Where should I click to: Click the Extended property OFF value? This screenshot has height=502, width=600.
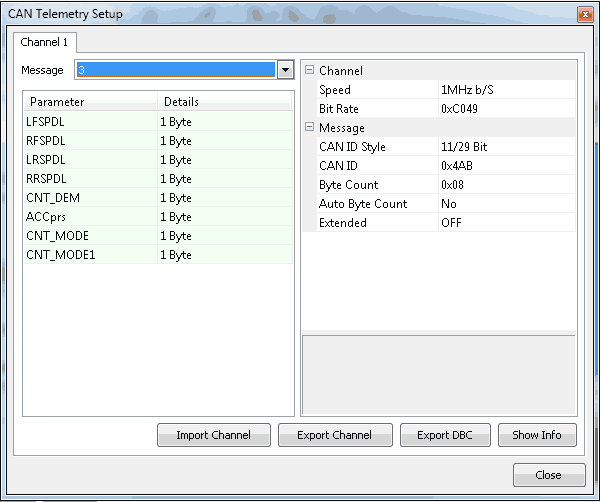[451, 223]
